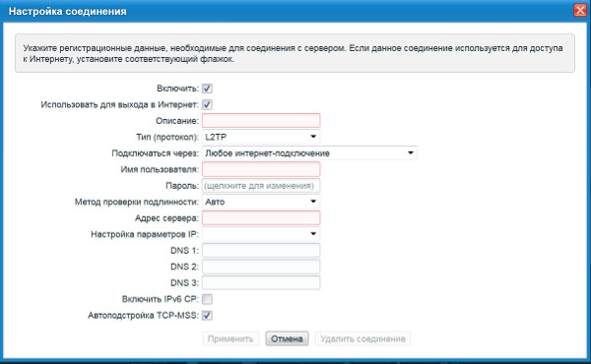This screenshot has width=591, height=364.
Task: Toggle the Включить checkbox
Action: 207,89
